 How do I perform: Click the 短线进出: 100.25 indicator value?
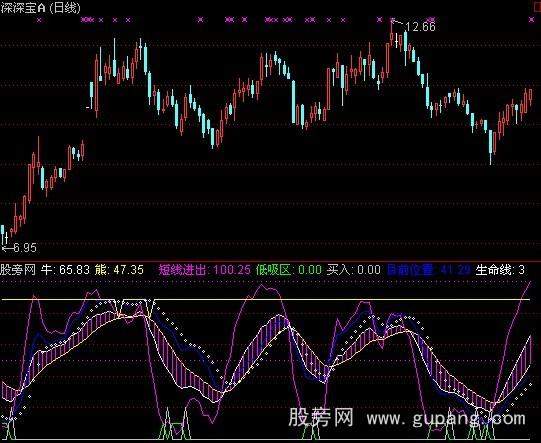(205, 269)
